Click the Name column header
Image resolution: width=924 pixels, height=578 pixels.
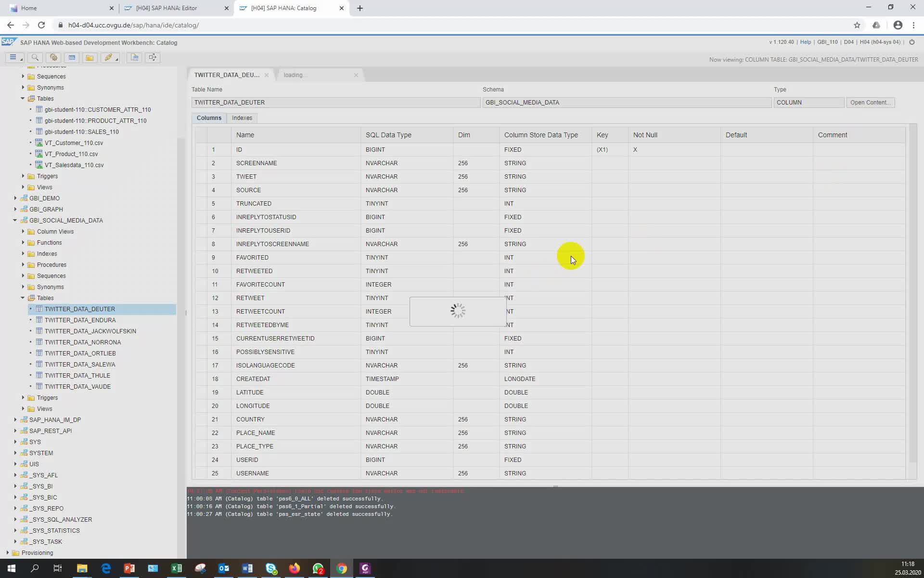pos(295,135)
